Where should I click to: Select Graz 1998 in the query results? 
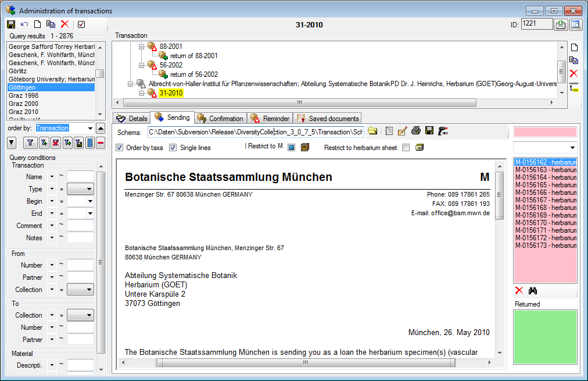[24, 95]
